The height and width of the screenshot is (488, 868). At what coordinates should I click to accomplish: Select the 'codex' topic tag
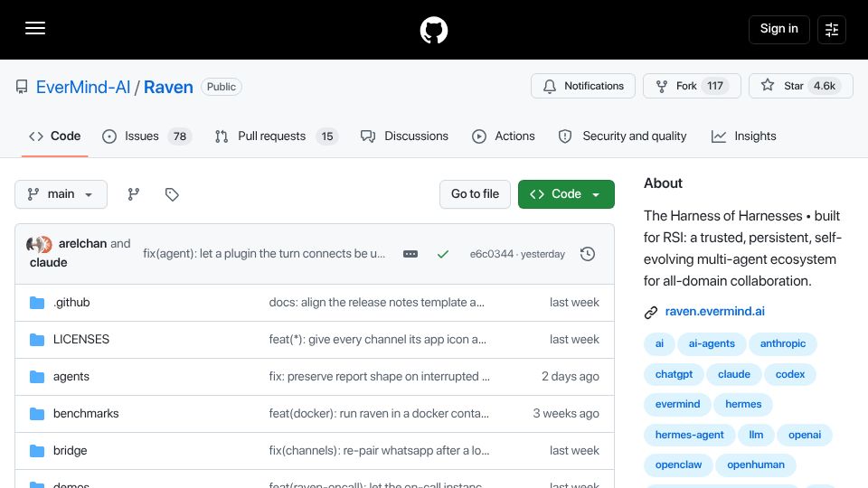tap(790, 374)
